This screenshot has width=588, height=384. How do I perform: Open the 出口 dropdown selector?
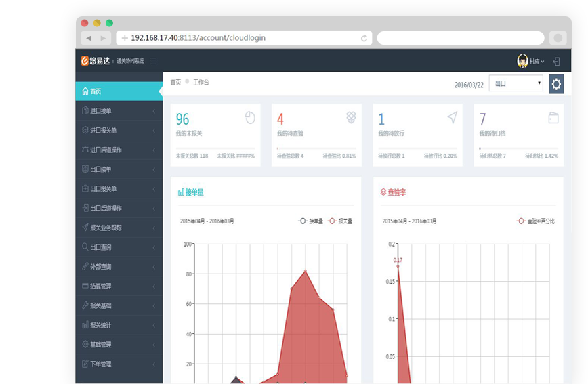click(516, 84)
